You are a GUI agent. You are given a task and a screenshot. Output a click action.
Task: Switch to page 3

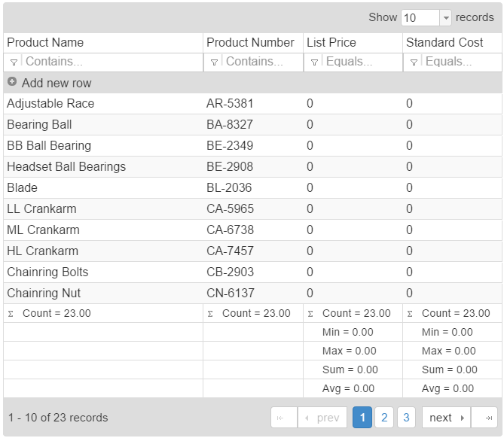[406, 418]
